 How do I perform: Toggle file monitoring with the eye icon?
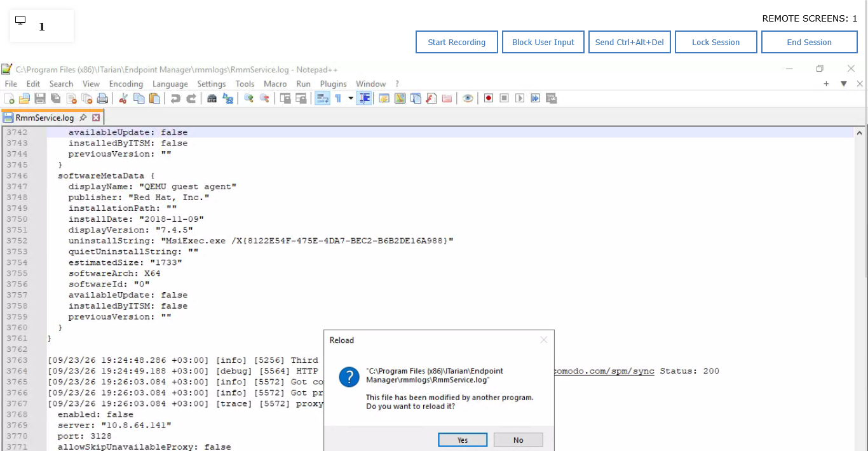[x=468, y=98]
